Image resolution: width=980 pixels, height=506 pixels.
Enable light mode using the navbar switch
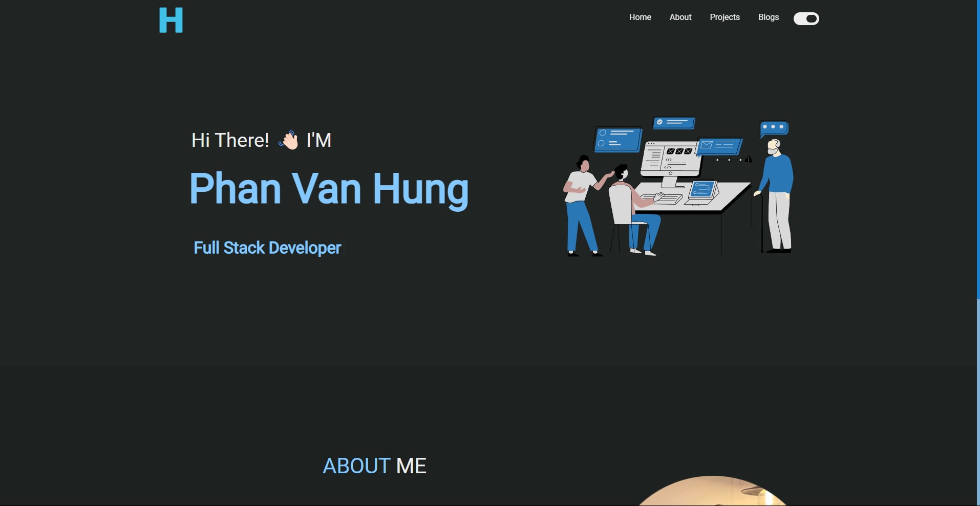[806, 18]
